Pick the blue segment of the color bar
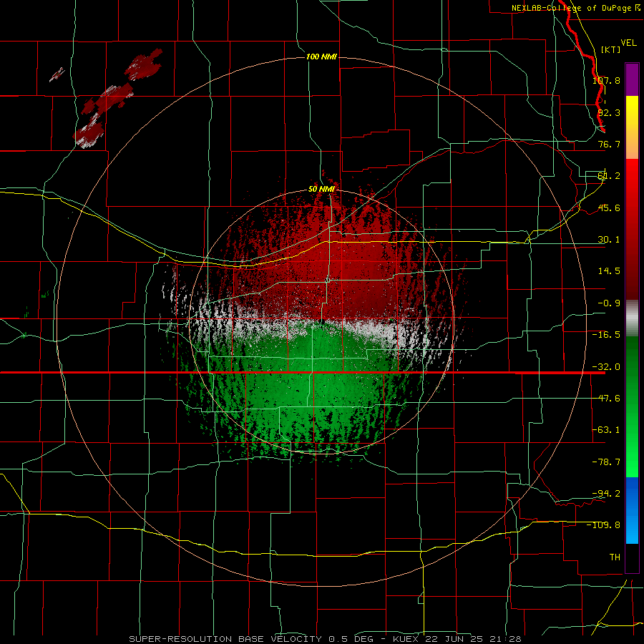This screenshot has height=644, width=644. point(632,510)
